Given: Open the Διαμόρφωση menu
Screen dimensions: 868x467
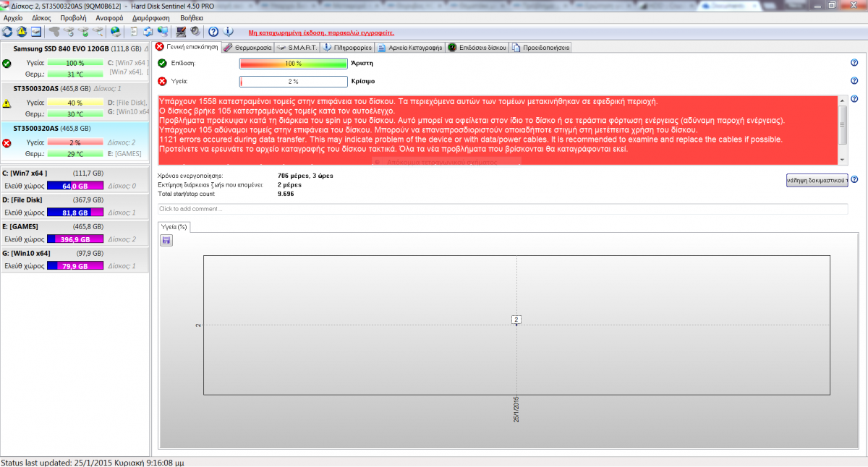Looking at the screenshot, I should click(x=151, y=17).
